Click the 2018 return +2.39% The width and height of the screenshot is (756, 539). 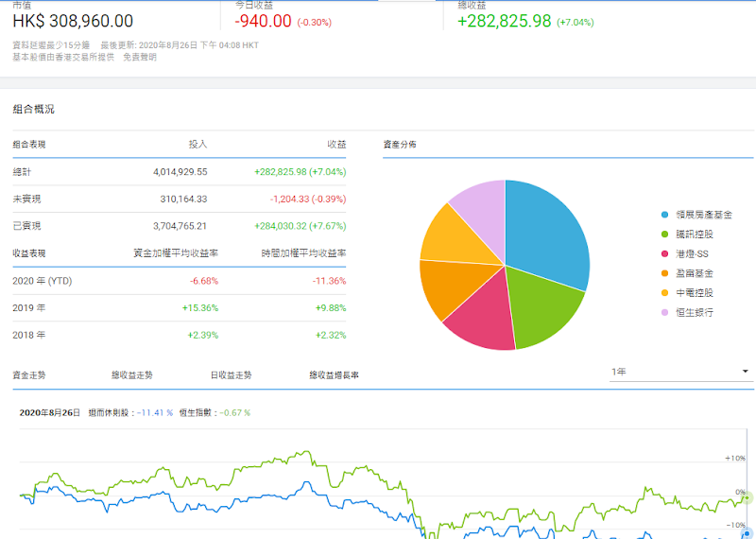203,335
